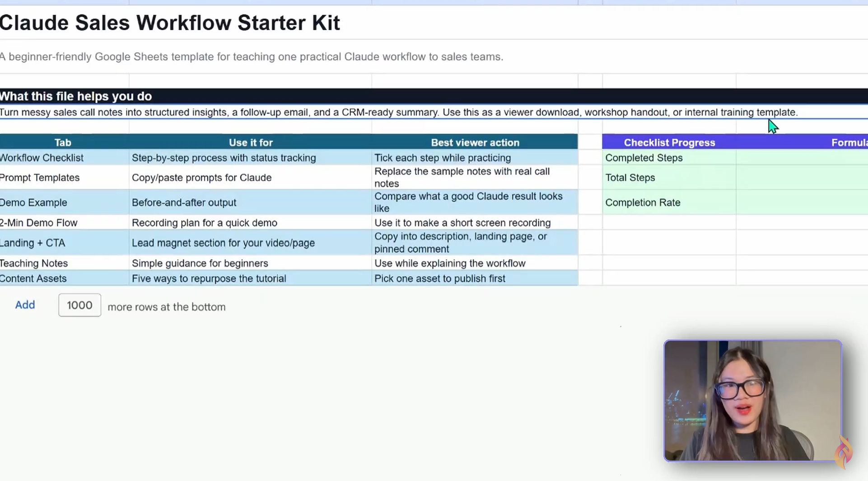Select 'Recording plan for a quick demo' cell

pyautogui.click(x=251, y=223)
